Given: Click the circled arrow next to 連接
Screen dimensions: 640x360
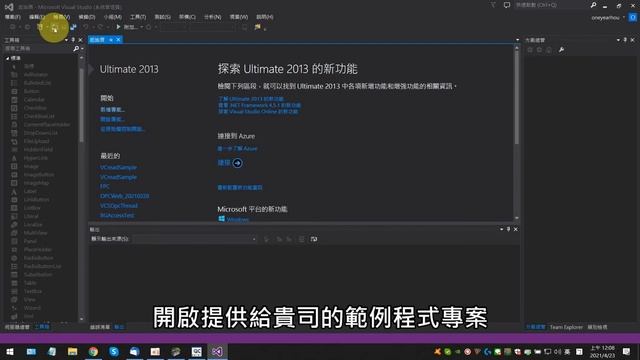Looking at the screenshot, I should 237,163.
